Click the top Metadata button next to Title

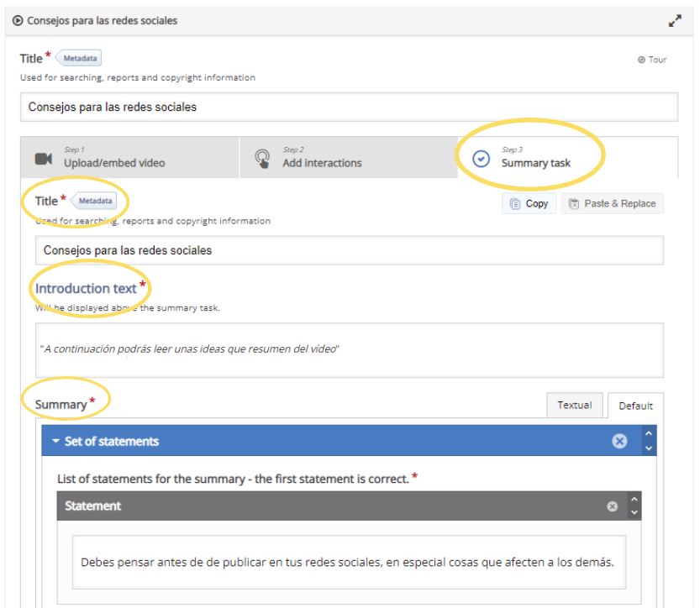tap(79, 58)
